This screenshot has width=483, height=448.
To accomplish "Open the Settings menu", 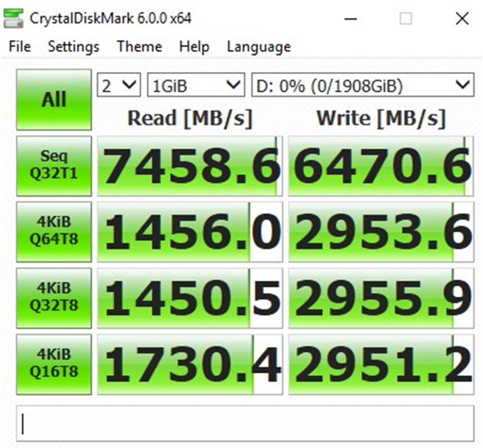I will [73, 47].
